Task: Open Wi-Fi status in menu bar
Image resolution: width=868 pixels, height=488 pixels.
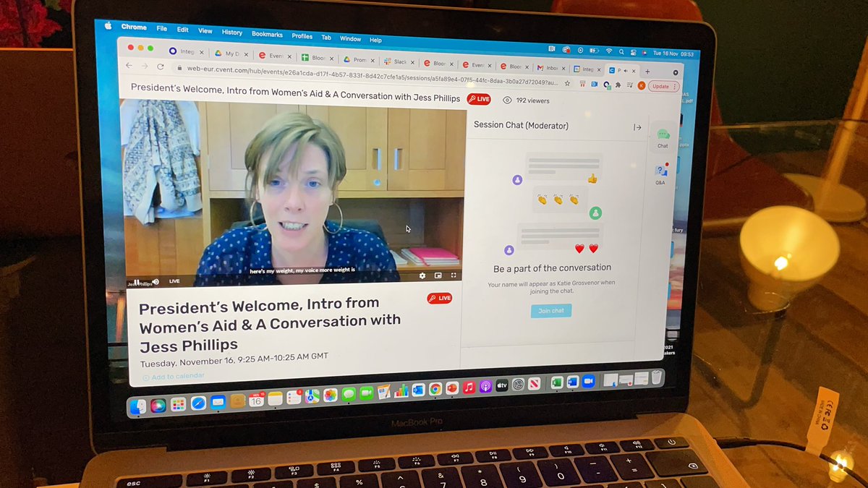Action: (x=609, y=51)
